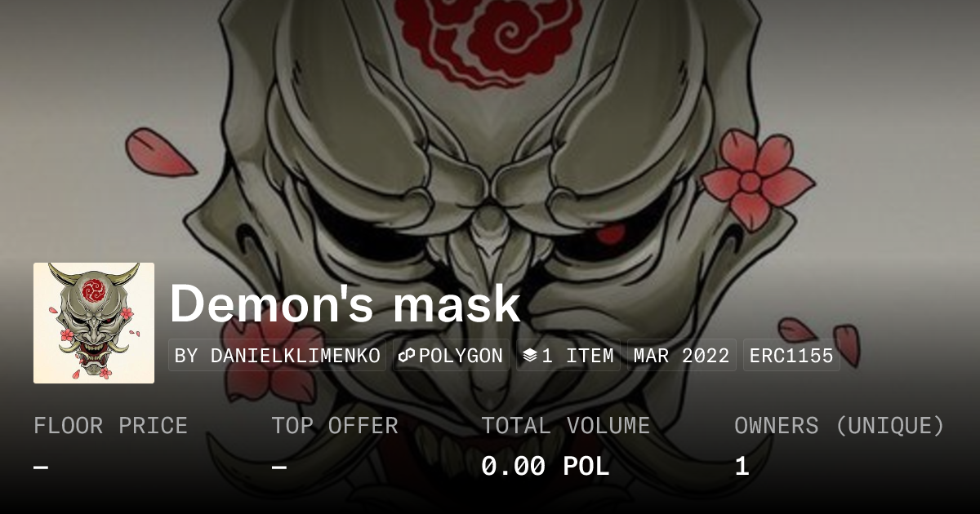
Task: Select the ERC1155 token standard badge
Action: tap(791, 356)
